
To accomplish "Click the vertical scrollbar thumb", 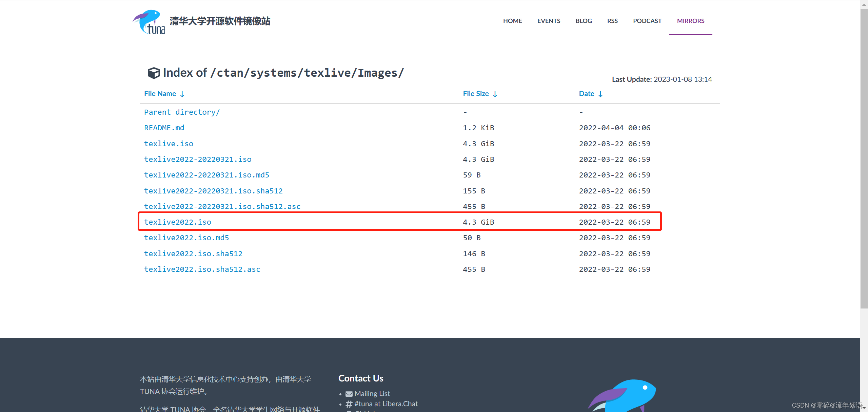I will tap(864, 159).
